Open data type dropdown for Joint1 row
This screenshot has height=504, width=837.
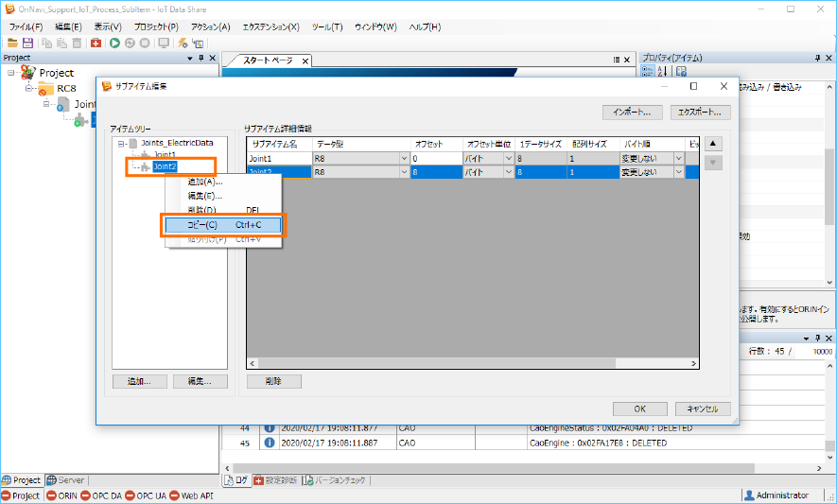tap(404, 159)
